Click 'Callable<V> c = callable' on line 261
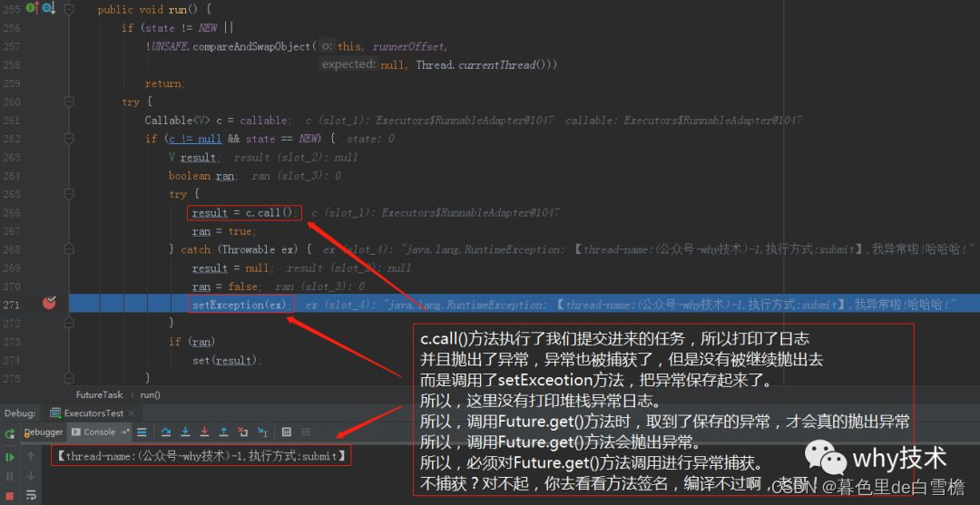 pos(218,121)
